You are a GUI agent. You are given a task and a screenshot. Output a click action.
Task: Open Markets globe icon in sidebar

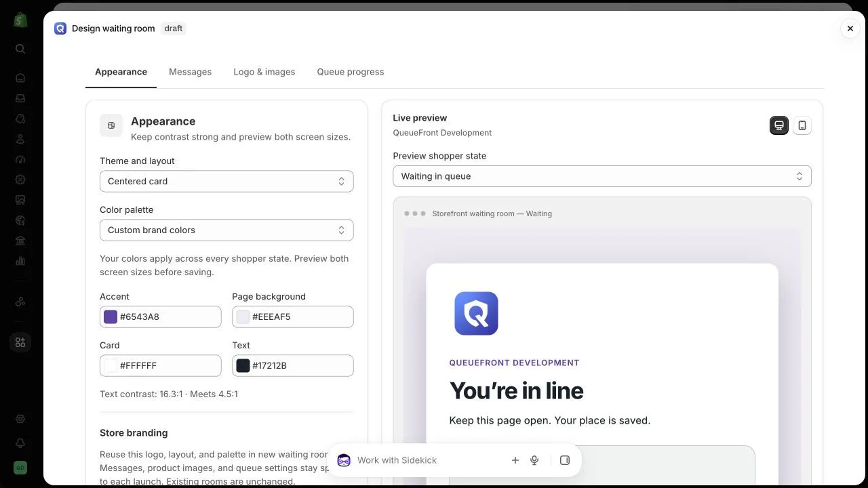pos(20,220)
